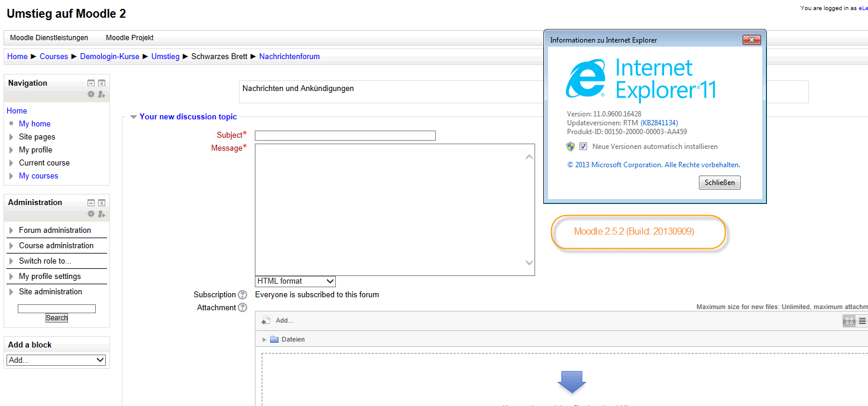Open Navigation block configuration gear
Viewport: 868px width, 406px height.
pyautogui.click(x=91, y=95)
